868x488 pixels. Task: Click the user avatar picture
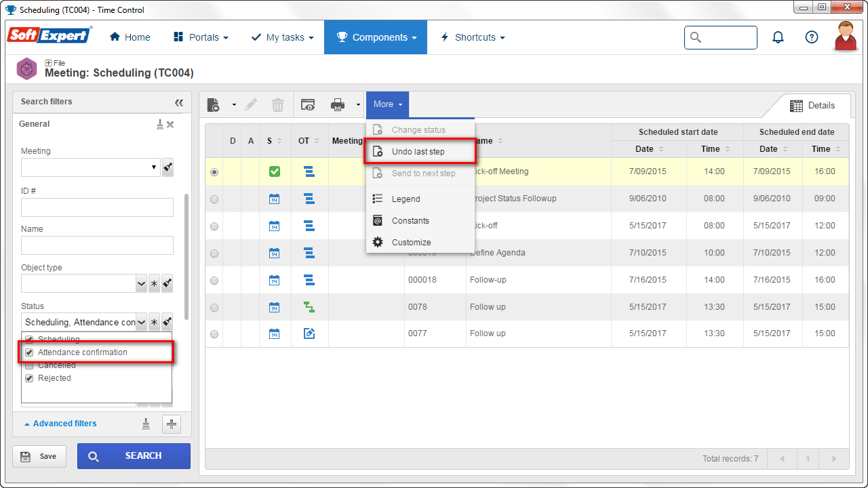point(846,37)
